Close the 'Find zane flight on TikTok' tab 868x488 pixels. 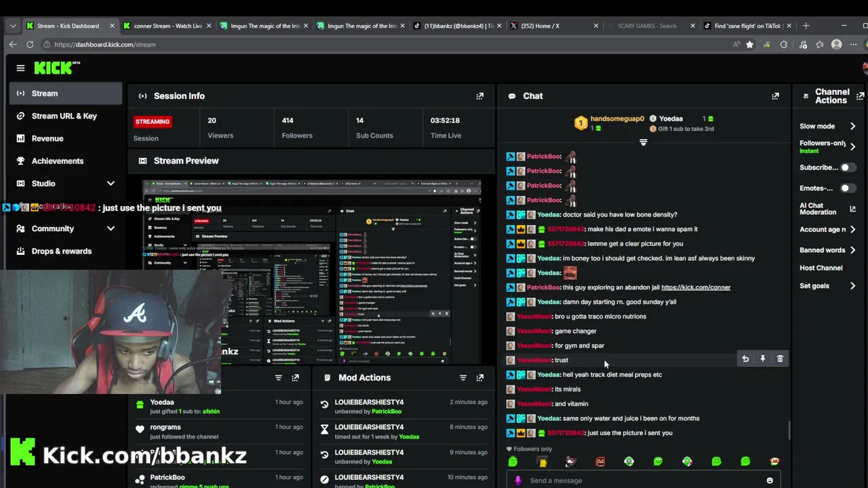tap(789, 26)
